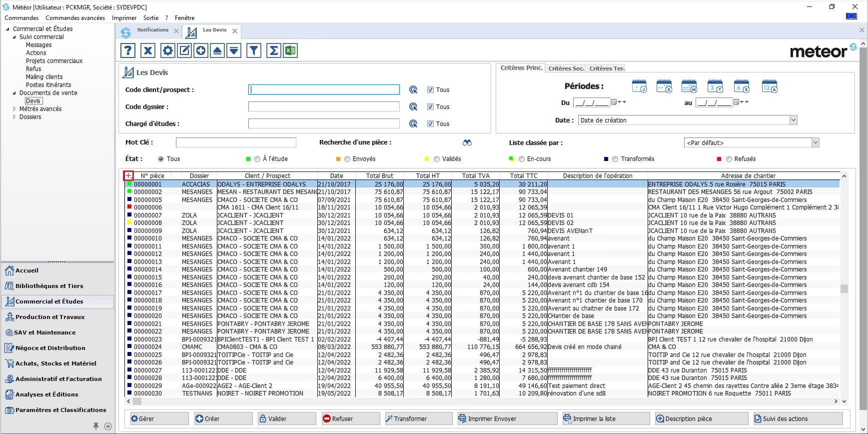
Task: Open the Commandes avancées menu
Action: coord(75,18)
